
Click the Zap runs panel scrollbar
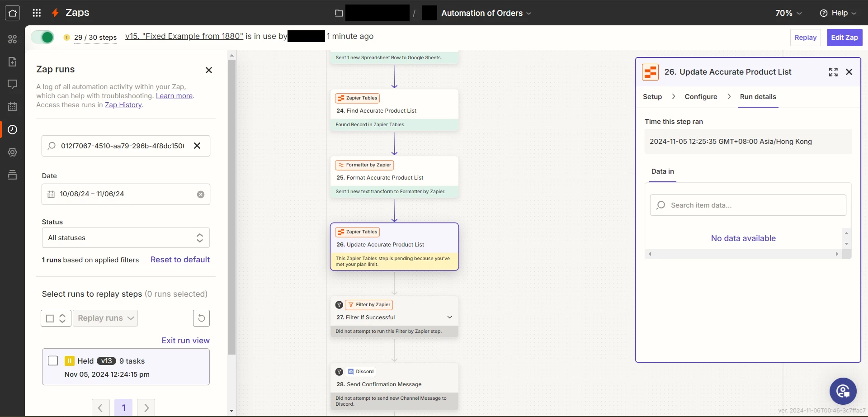[232, 207]
